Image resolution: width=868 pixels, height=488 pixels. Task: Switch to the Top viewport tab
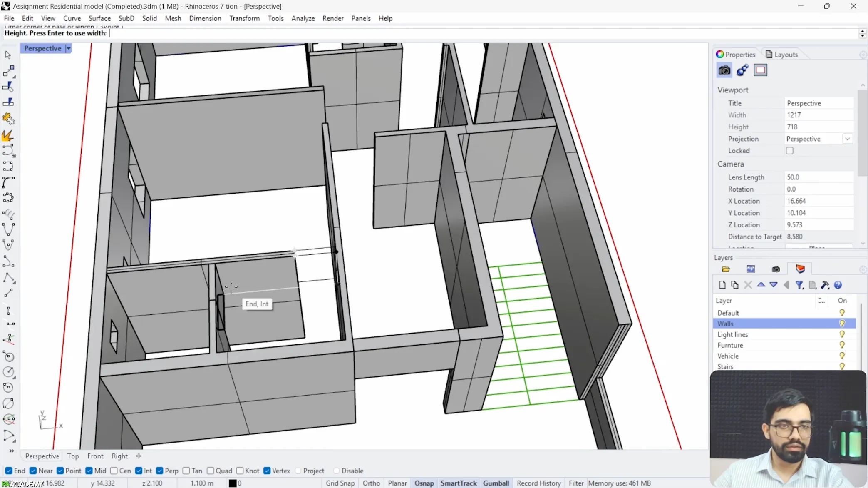(73, 456)
